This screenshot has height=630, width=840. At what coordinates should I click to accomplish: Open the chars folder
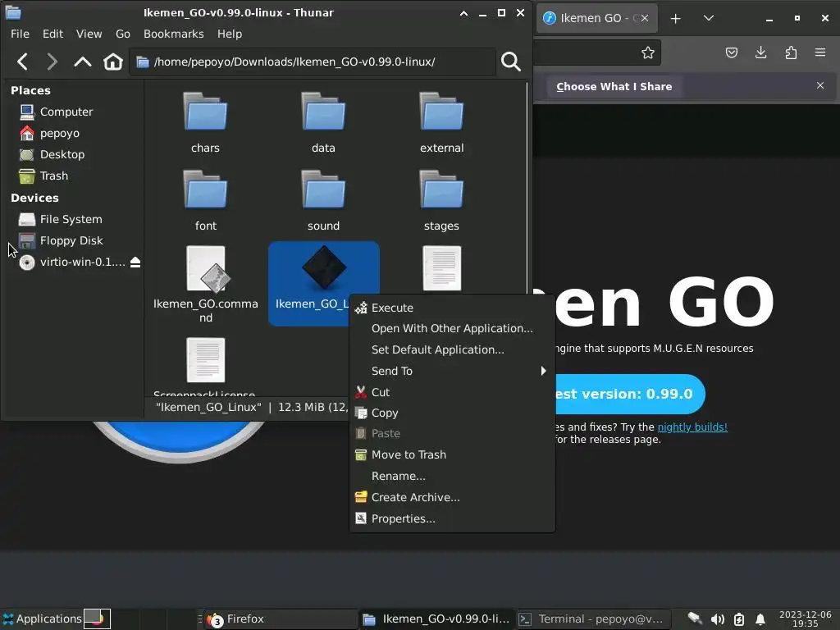click(x=205, y=123)
